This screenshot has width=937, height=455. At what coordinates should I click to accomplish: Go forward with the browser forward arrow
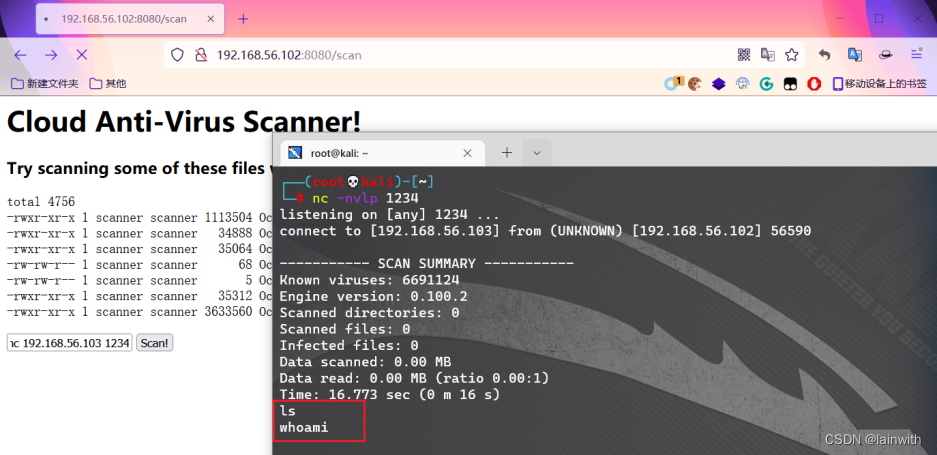(51, 55)
